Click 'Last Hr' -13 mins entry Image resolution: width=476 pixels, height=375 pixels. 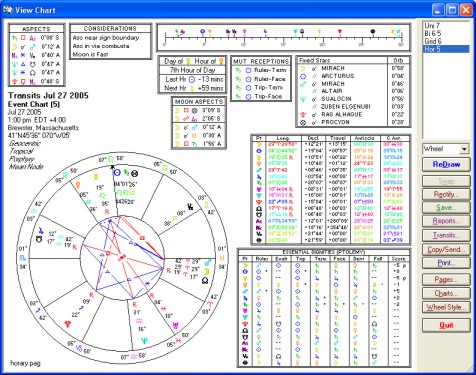point(194,79)
